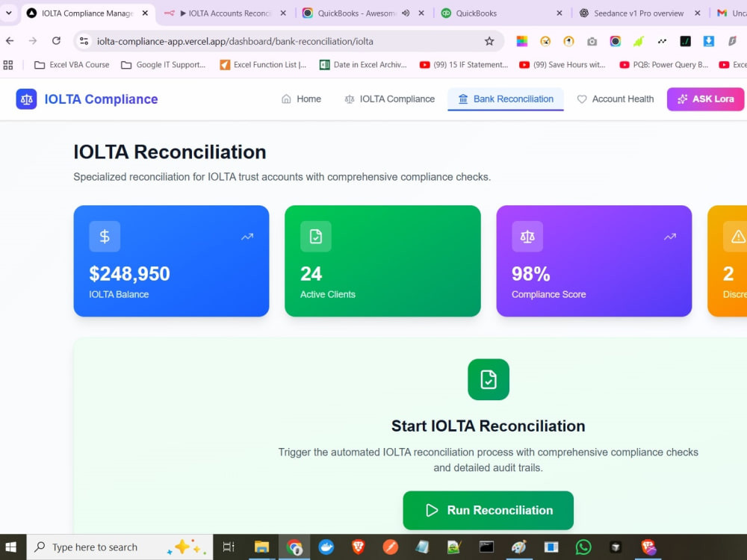Click the camera extension icon
Screen dimensions: 747x560
click(592, 41)
